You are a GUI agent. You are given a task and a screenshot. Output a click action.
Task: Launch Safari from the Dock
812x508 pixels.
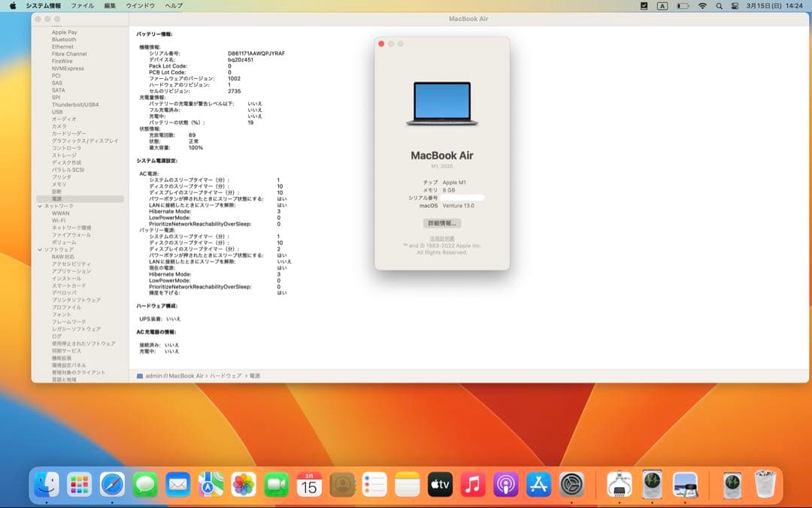[112, 485]
